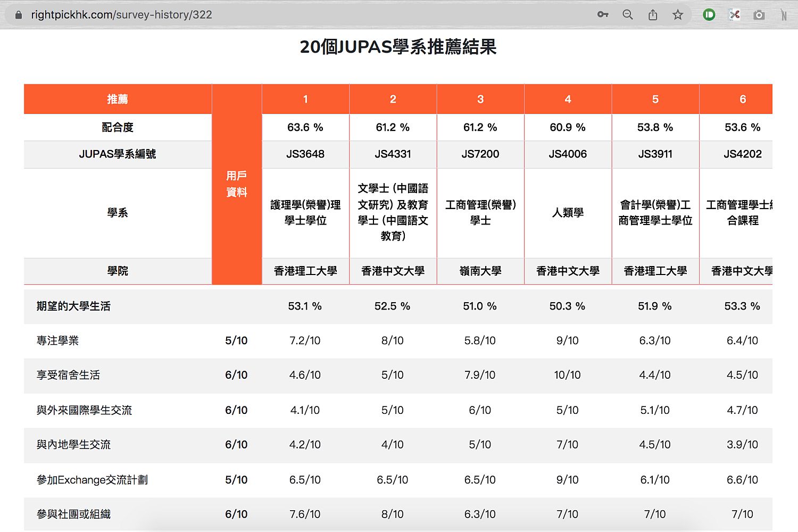Click 6.1/10 in the 參加Exchange交流計劃 row
This screenshot has height=532, width=798.
coord(655,480)
